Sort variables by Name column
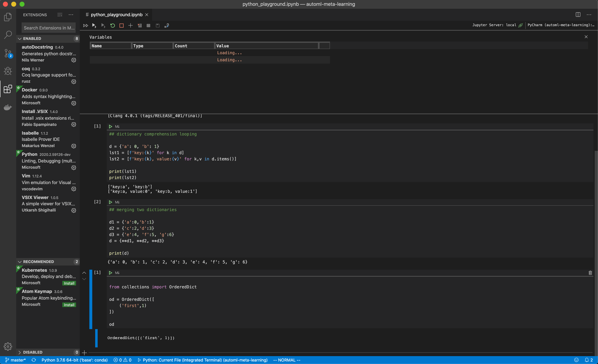Screen dimensions: 598x364 pyautogui.click(x=110, y=46)
